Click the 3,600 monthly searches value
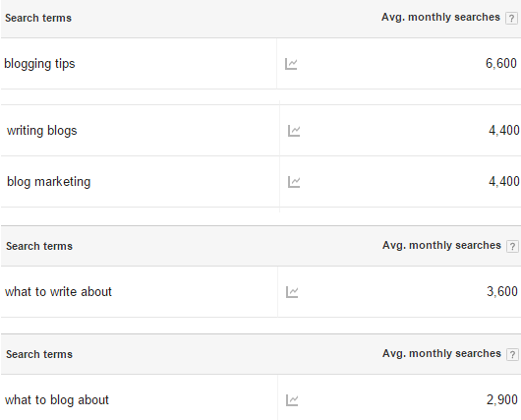The height and width of the screenshot is (420, 521). click(x=502, y=291)
